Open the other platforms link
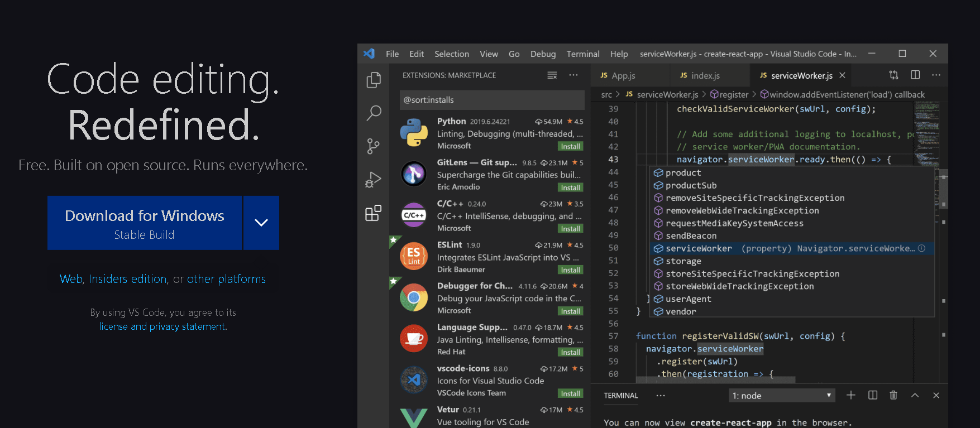Screen dimensions: 980x428 point(226,279)
